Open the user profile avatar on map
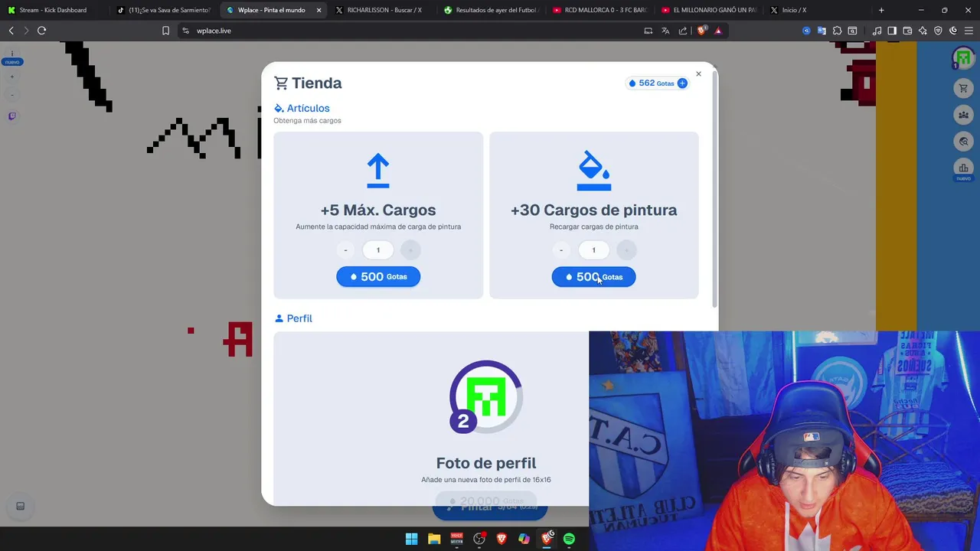 click(x=963, y=58)
